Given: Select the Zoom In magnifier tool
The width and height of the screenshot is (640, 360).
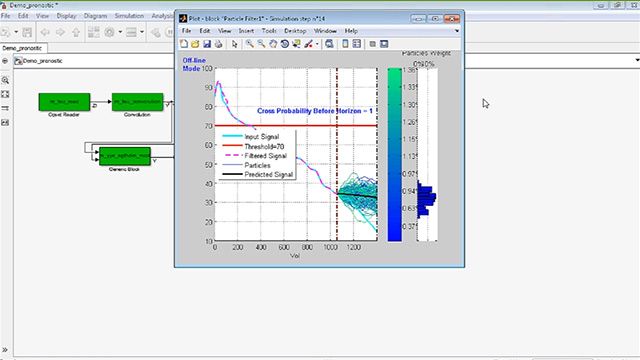Looking at the screenshot, I should (249, 44).
